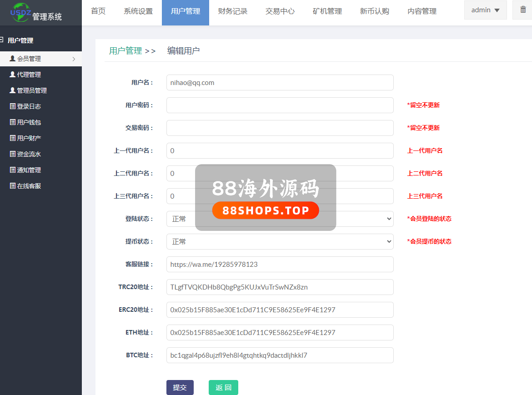Click the 返回 back button

click(x=223, y=387)
